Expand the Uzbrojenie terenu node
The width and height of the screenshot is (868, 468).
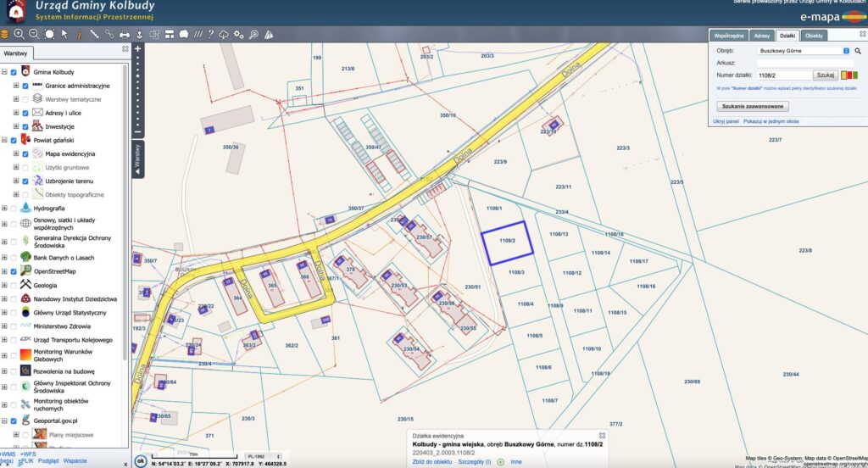coord(16,181)
